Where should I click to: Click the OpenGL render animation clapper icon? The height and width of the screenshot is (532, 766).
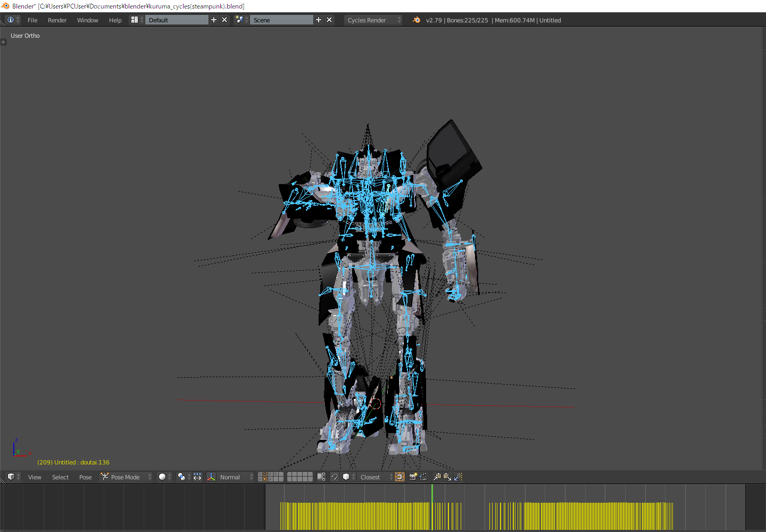423,477
